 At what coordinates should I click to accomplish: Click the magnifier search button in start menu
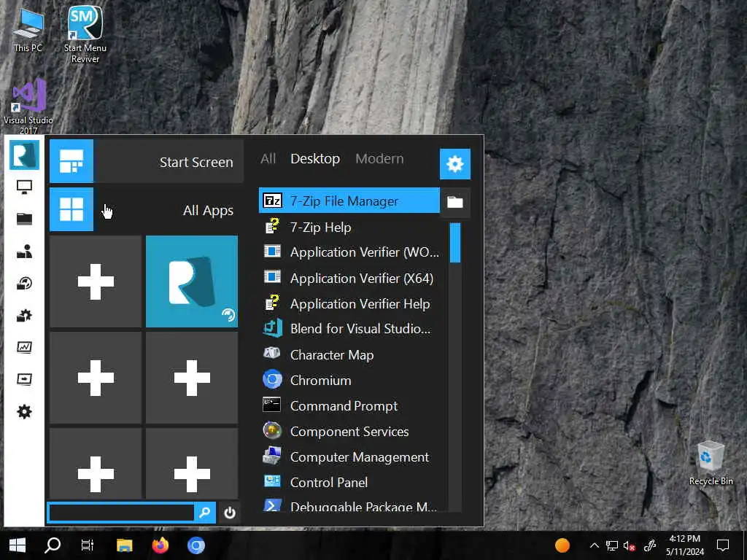pyautogui.click(x=205, y=513)
